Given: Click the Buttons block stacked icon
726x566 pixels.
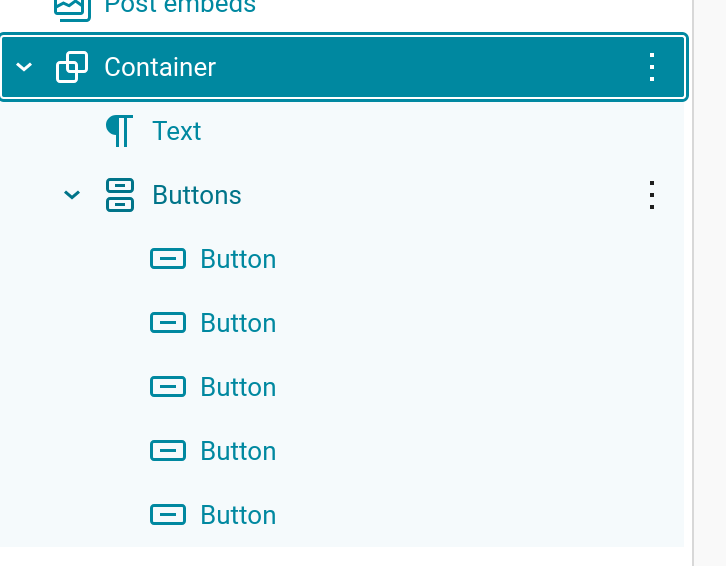Looking at the screenshot, I should click(x=120, y=195).
